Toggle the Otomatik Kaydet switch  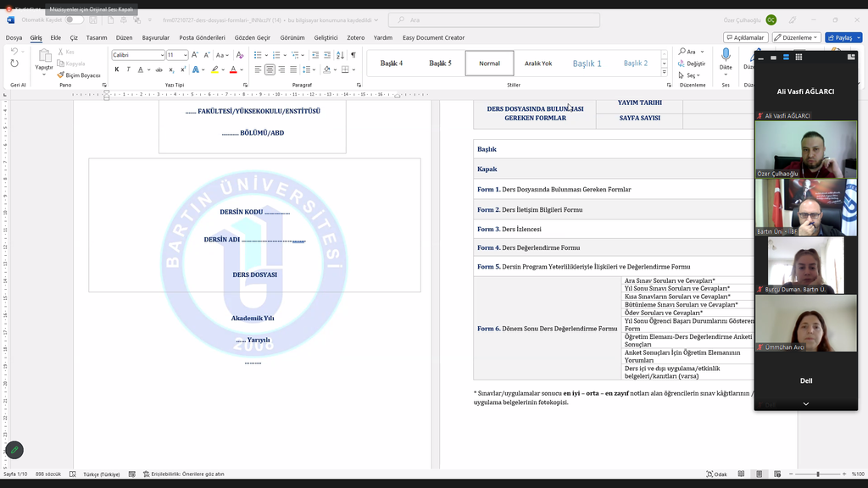76,19
